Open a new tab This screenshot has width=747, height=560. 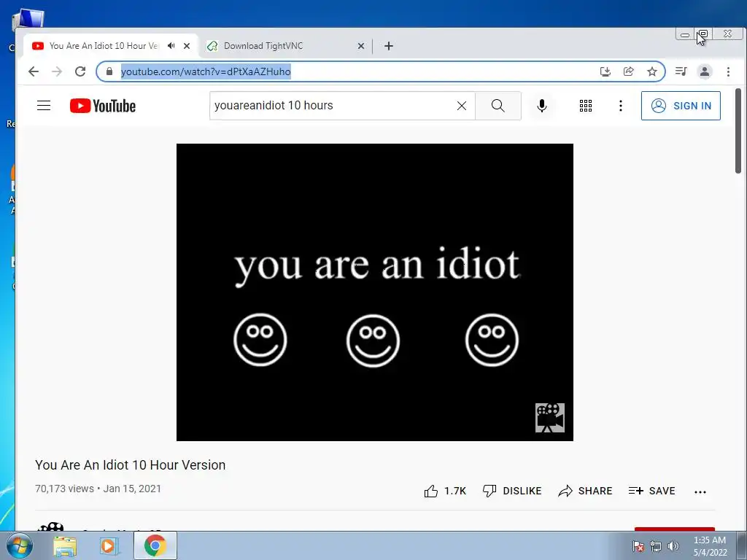(389, 46)
